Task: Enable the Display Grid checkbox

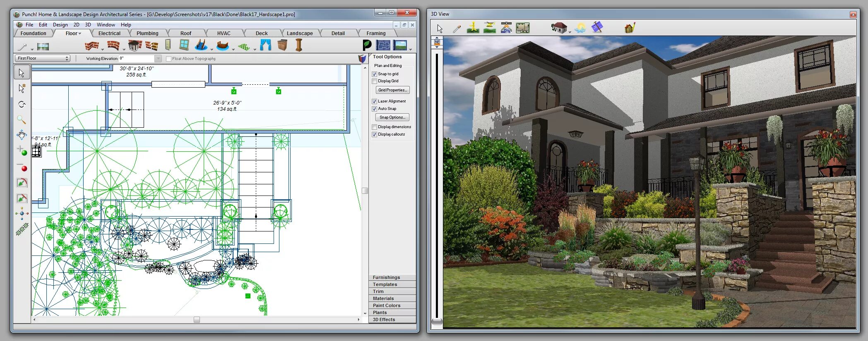Action: [374, 81]
